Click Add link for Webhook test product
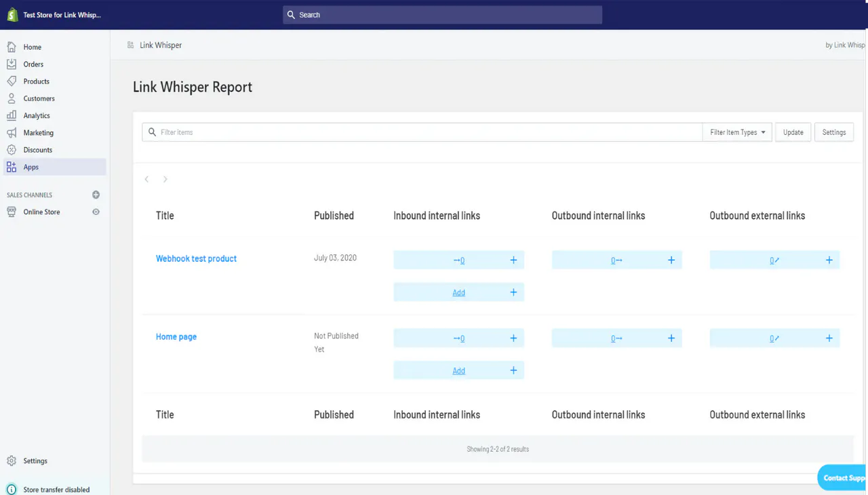The image size is (868, 495). (x=458, y=292)
